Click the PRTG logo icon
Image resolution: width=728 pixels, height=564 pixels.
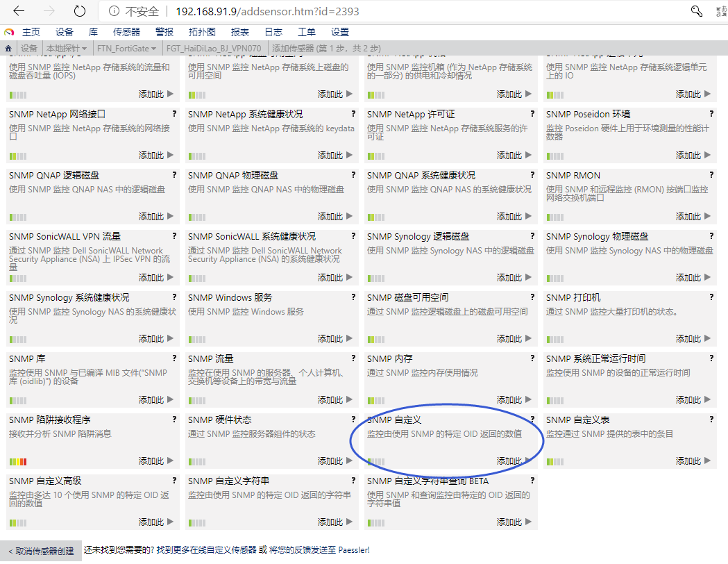[x=9, y=32]
